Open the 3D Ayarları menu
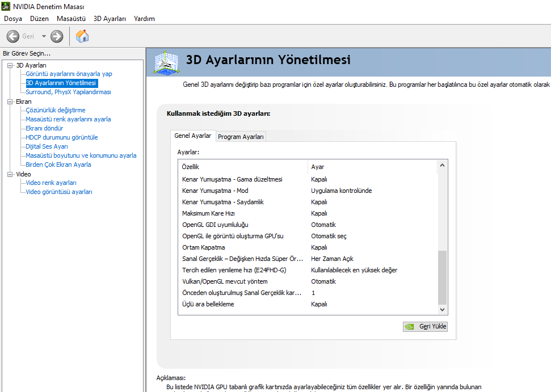Viewport: 551px width, 392px height. click(x=110, y=19)
